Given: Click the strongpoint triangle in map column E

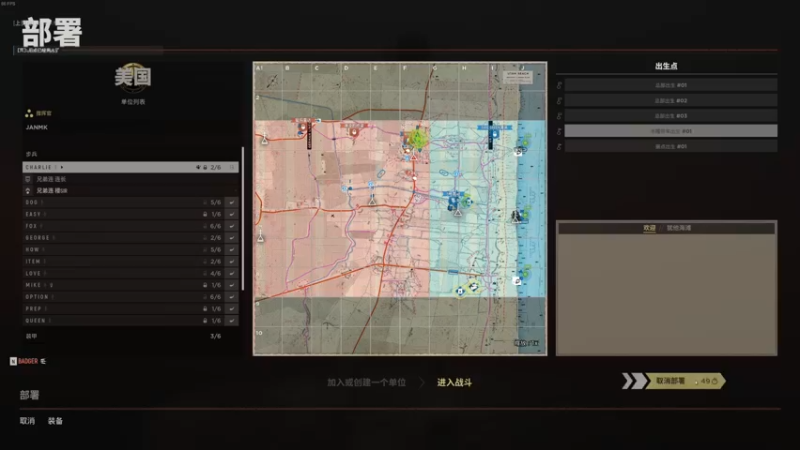Looking at the screenshot, I should [372, 201].
